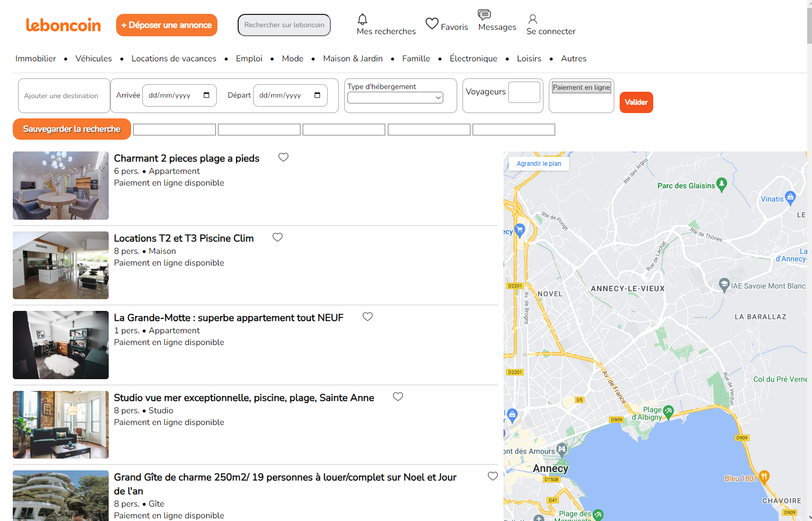Open the Arrivée date picker calendar
The image size is (812, 521).
pyautogui.click(x=207, y=95)
